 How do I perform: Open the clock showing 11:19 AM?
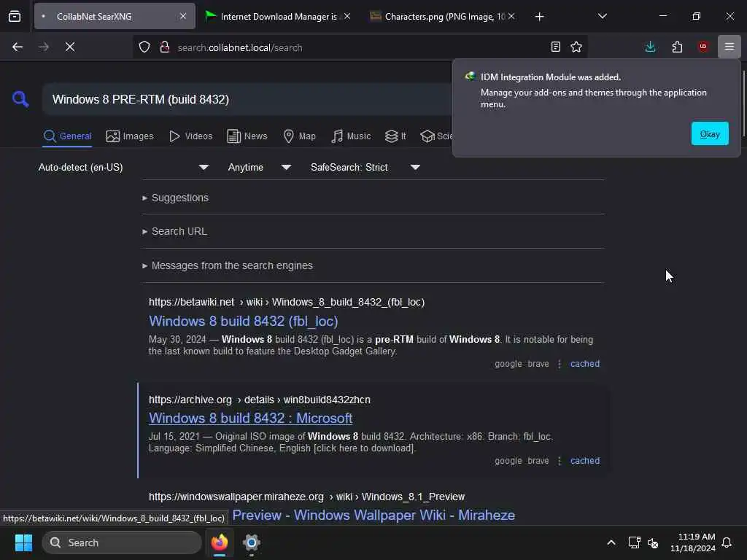click(693, 542)
